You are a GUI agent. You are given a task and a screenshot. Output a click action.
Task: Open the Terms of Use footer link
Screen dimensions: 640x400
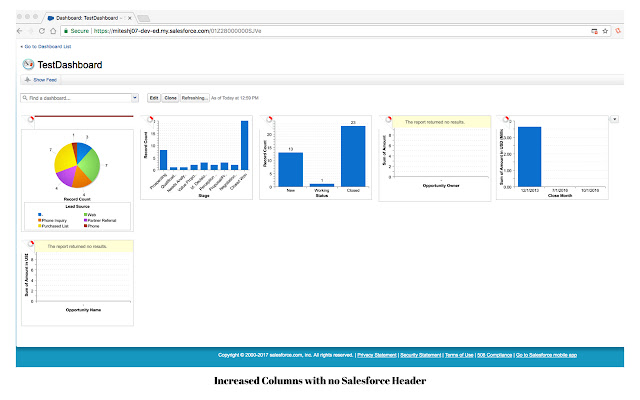tap(459, 355)
